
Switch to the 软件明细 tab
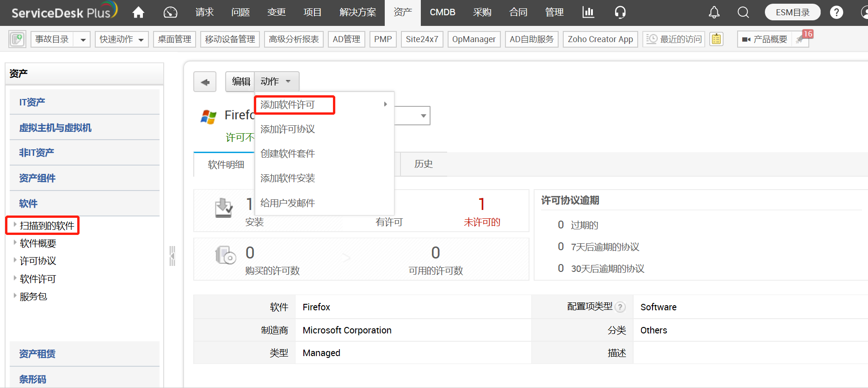[x=226, y=165]
